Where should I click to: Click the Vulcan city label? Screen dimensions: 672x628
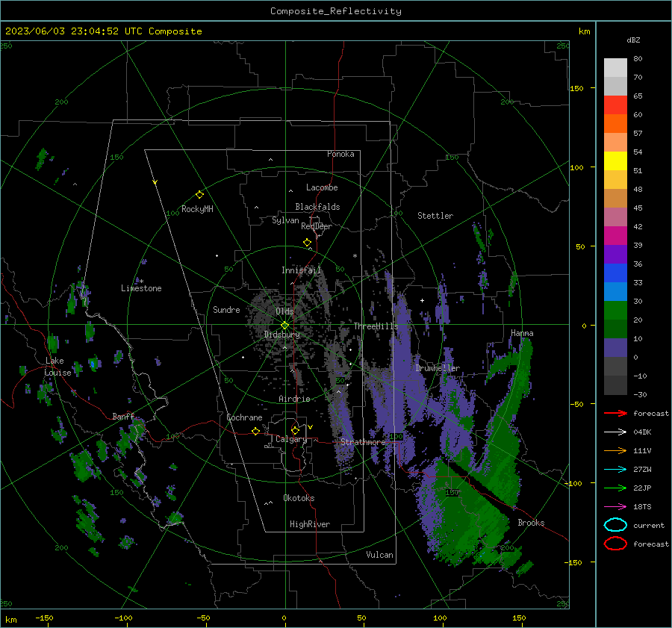tap(380, 555)
